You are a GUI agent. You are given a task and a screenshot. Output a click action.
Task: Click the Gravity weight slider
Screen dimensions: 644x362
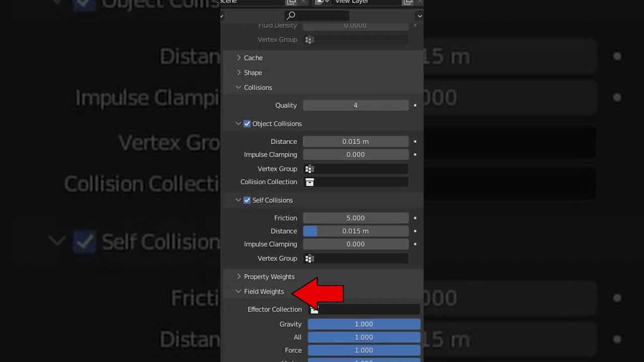364,324
